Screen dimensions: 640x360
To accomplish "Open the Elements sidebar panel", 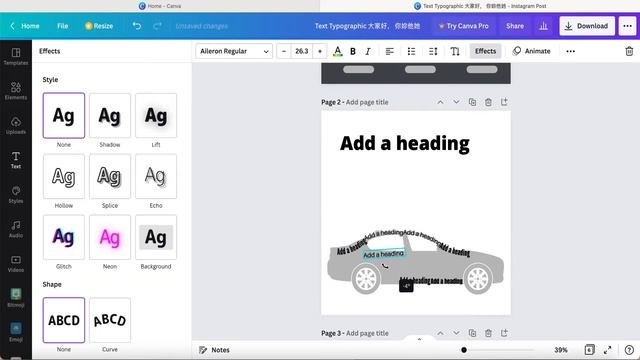I will coord(16,91).
